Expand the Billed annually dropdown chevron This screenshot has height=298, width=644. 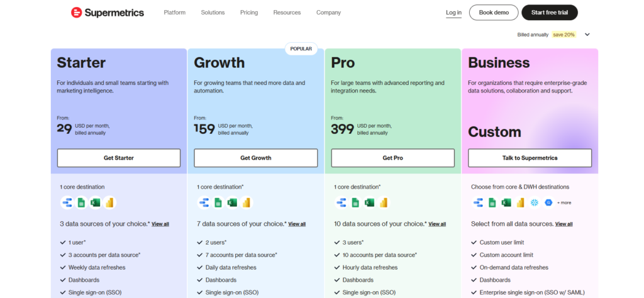click(587, 35)
